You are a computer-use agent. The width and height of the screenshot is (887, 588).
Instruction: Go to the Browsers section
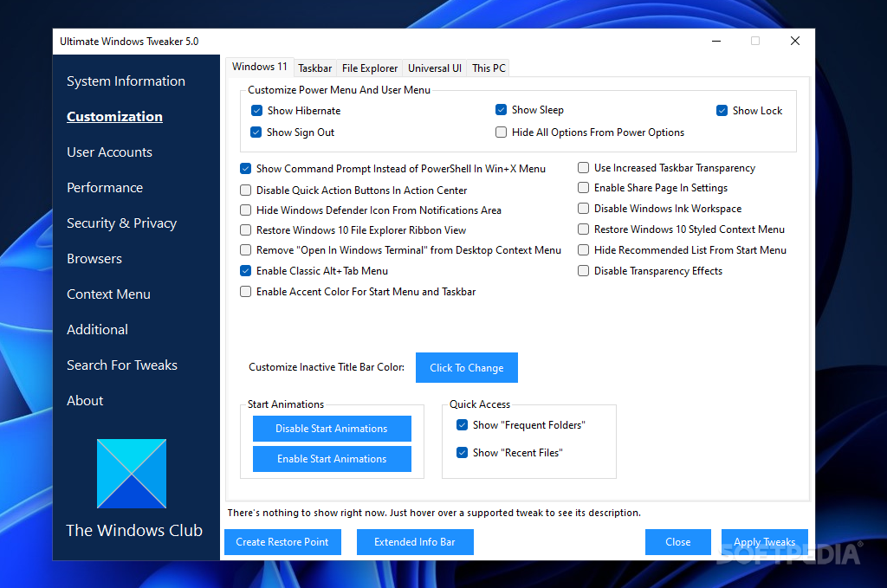[94, 258]
